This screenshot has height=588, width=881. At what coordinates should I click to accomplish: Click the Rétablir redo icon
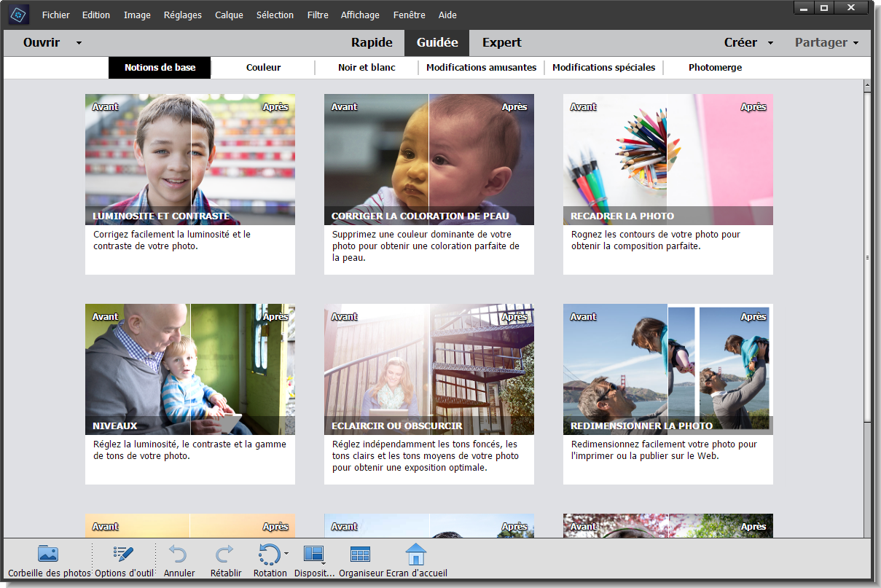click(225, 554)
